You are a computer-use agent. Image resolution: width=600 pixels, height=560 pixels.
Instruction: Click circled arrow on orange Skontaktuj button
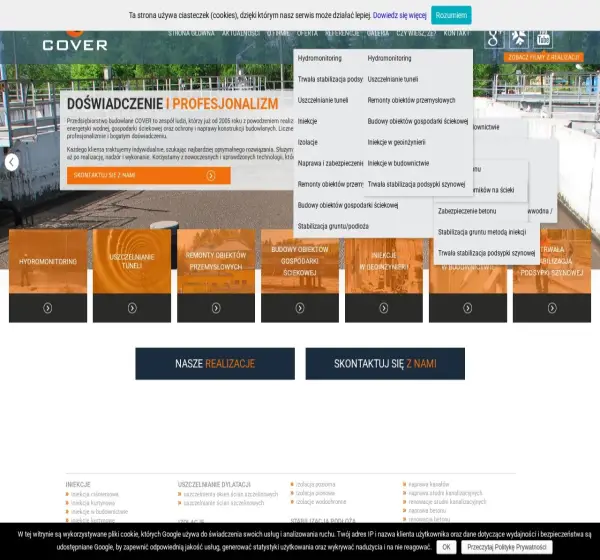211,175
